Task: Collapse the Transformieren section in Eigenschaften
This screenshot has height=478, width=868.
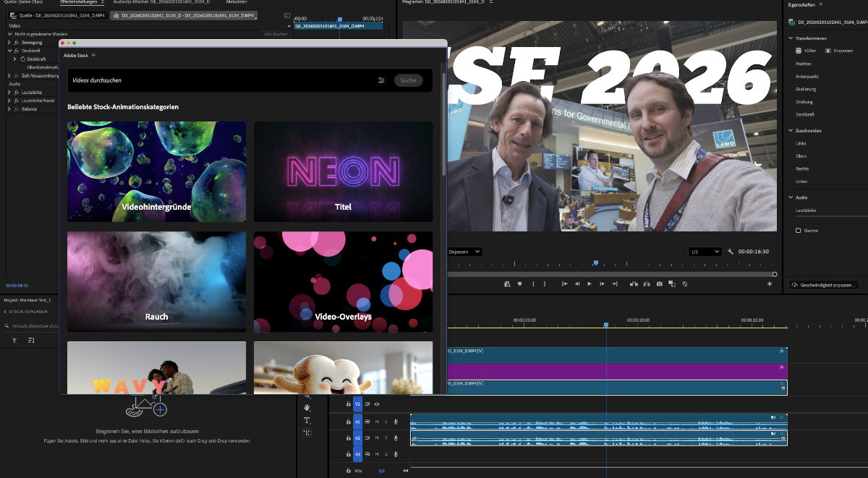Action: pyautogui.click(x=791, y=38)
